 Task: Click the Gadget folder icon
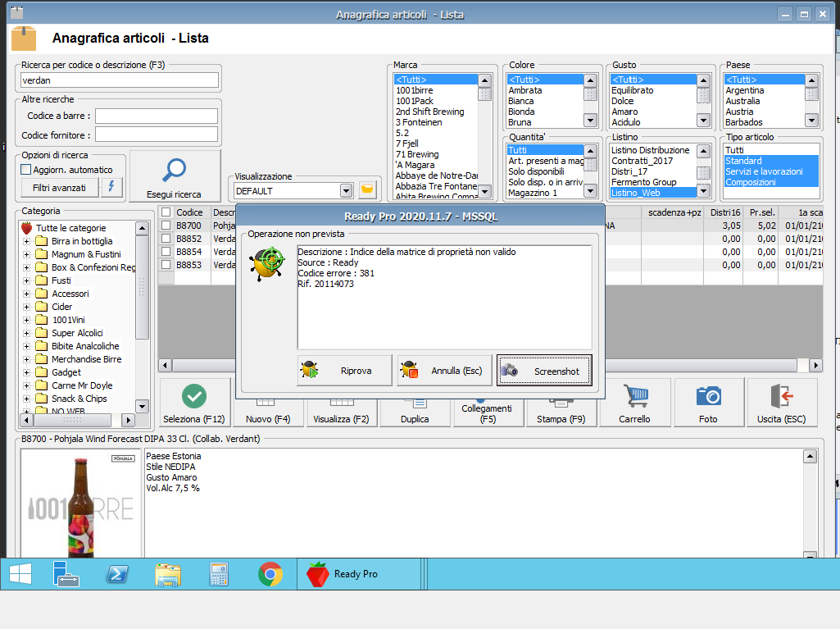(x=41, y=372)
